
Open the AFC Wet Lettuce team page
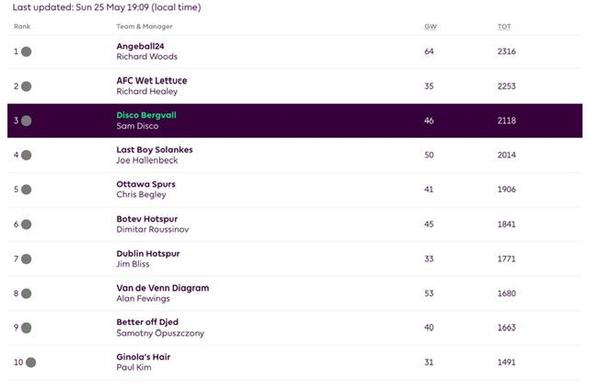151,80
